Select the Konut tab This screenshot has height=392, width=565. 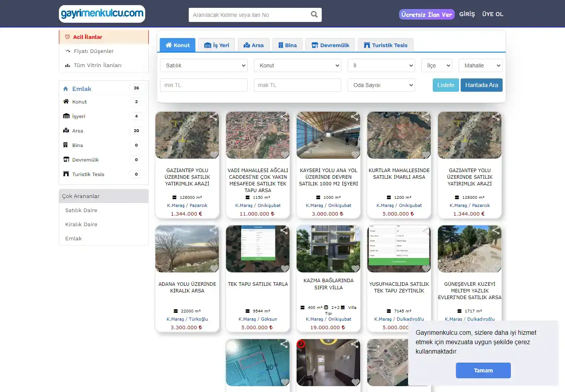(x=178, y=45)
